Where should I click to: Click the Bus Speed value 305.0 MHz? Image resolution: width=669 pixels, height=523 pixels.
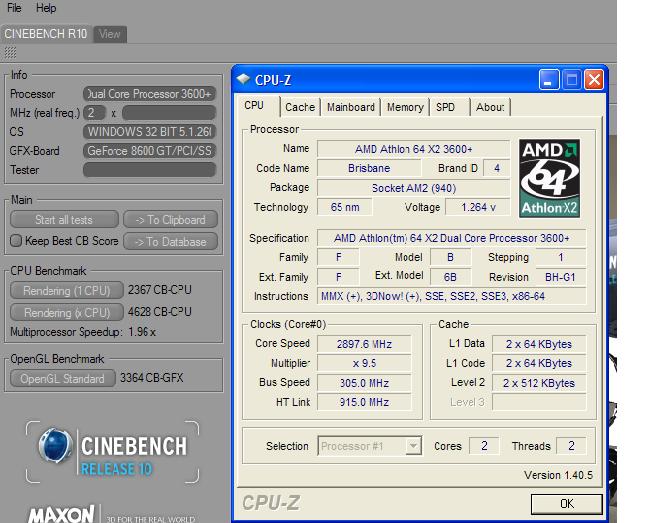[364, 383]
